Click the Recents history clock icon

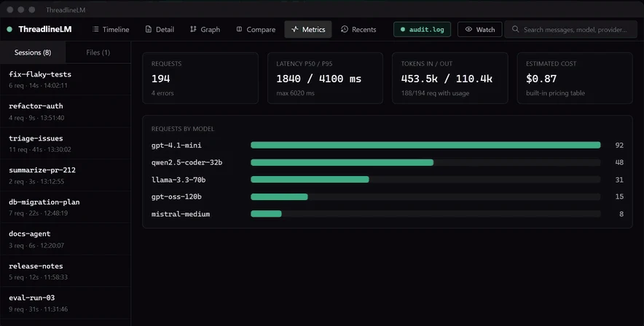click(345, 30)
